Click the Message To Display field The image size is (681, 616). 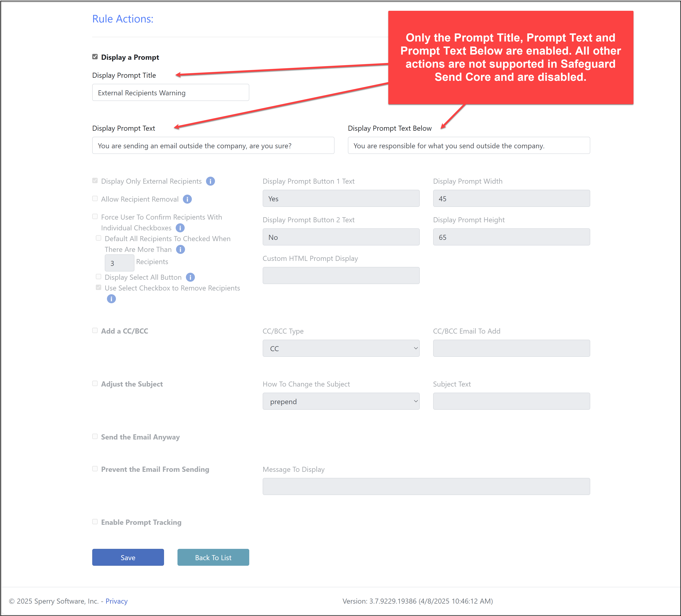point(426,487)
